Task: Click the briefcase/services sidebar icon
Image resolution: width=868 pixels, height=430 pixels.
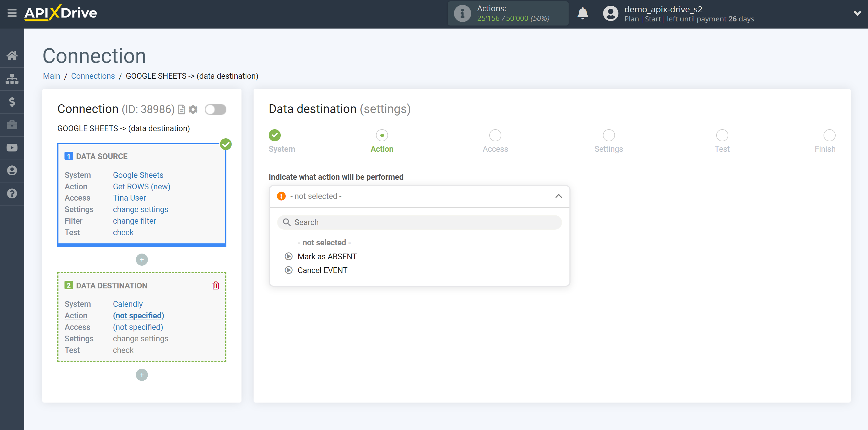Action: click(12, 125)
